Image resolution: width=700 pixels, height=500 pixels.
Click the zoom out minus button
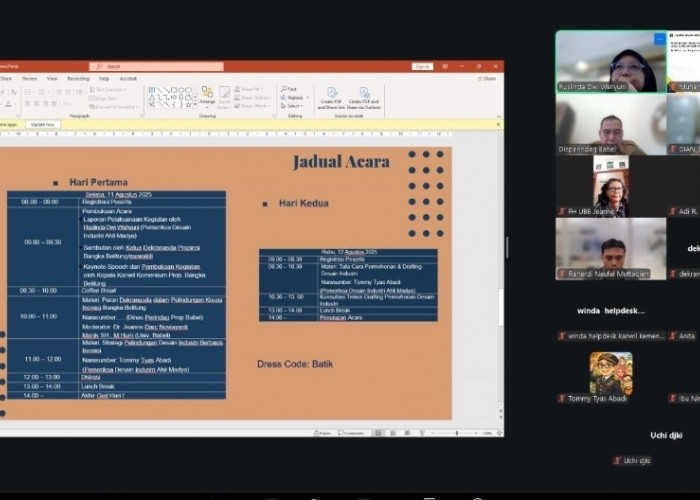[x=432, y=433]
